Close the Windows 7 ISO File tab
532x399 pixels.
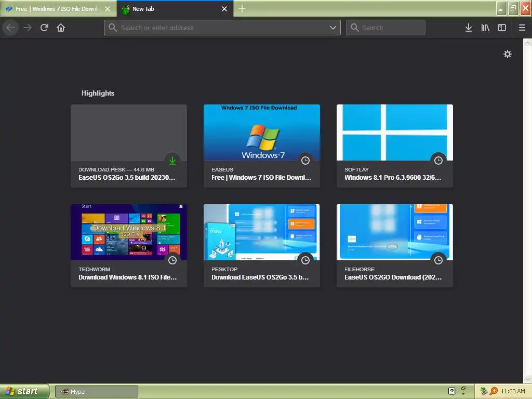click(x=108, y=9)
